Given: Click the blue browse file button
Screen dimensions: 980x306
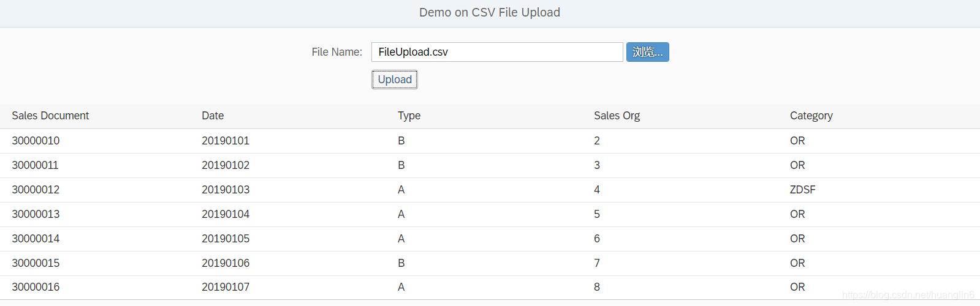Looking at the screenshot, I should coord(647,52).
